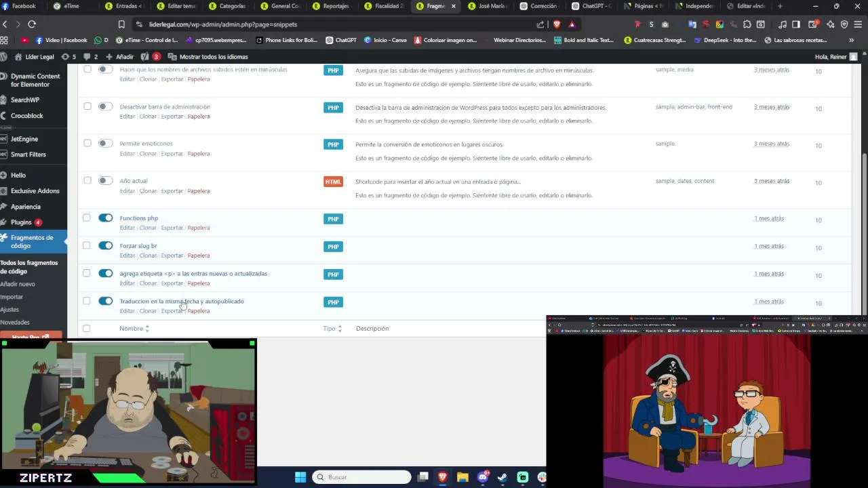This screenshot has height=488, width=868.
Task: Open Steam from taskbar
Action: pyautogui.click(x=502, y=477)
